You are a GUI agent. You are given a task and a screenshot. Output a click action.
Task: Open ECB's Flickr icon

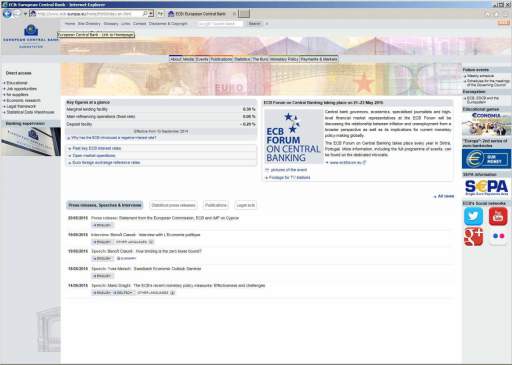coord(498,236)
